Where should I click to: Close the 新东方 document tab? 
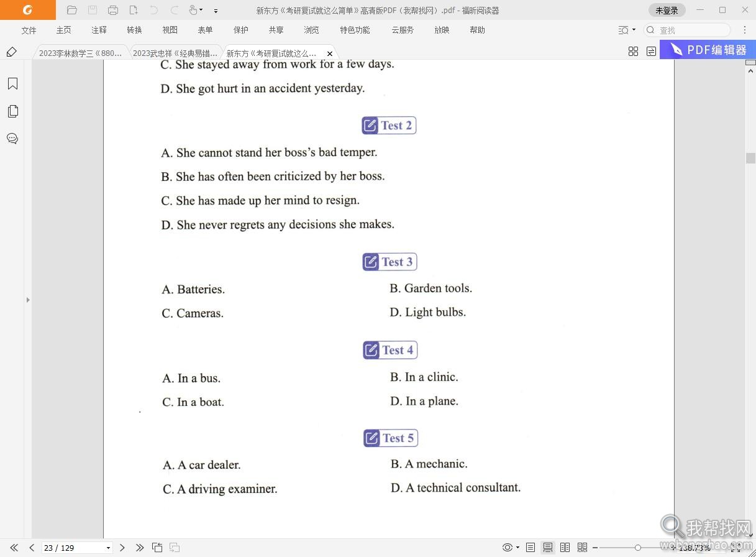click(x=330, y=53)
